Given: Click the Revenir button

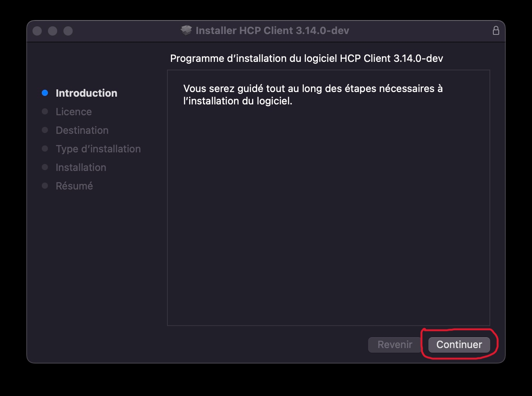Looking at the screenshot, I should click(395, 345).
